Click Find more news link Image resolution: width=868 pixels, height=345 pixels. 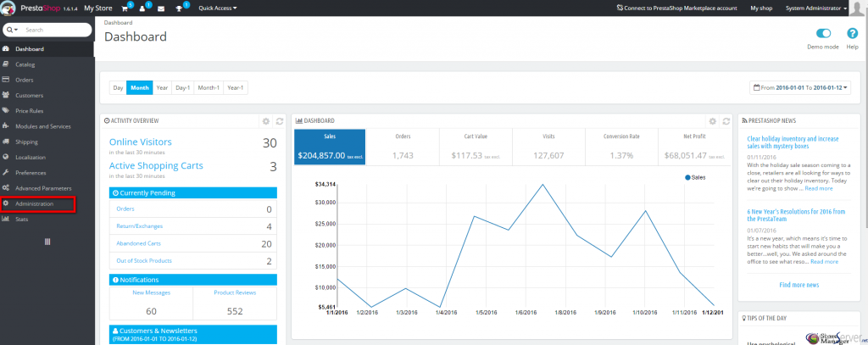click(x=798, y=285)
